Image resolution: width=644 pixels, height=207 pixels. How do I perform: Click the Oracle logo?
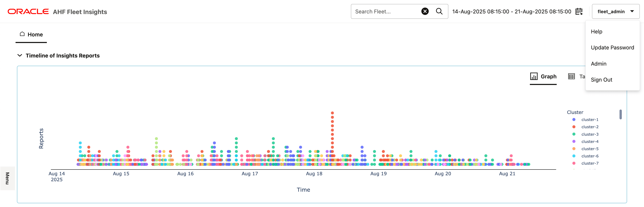28,11
